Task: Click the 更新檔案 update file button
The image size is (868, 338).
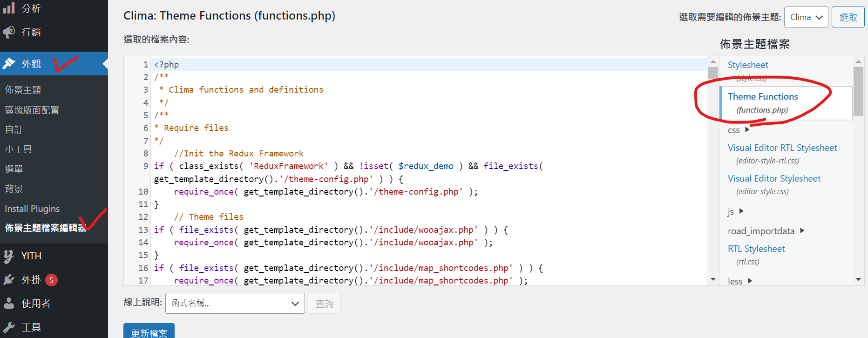Action: pos(149,331)
